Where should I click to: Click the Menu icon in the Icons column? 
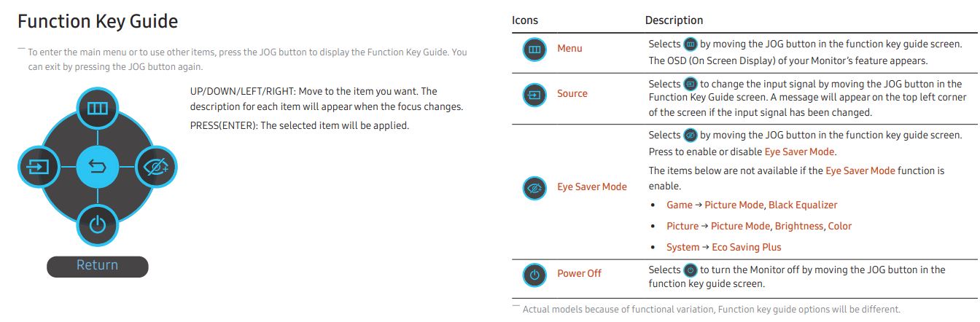pyautogui.click(x=534, y=49)
